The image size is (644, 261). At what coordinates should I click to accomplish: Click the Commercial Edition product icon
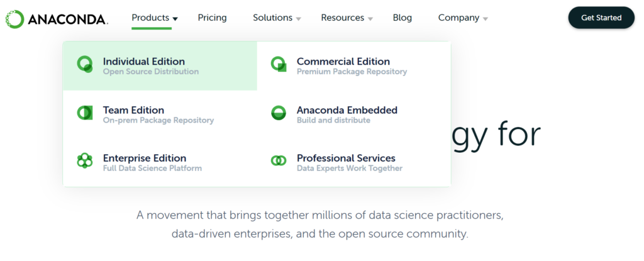[x=278, y=64]
